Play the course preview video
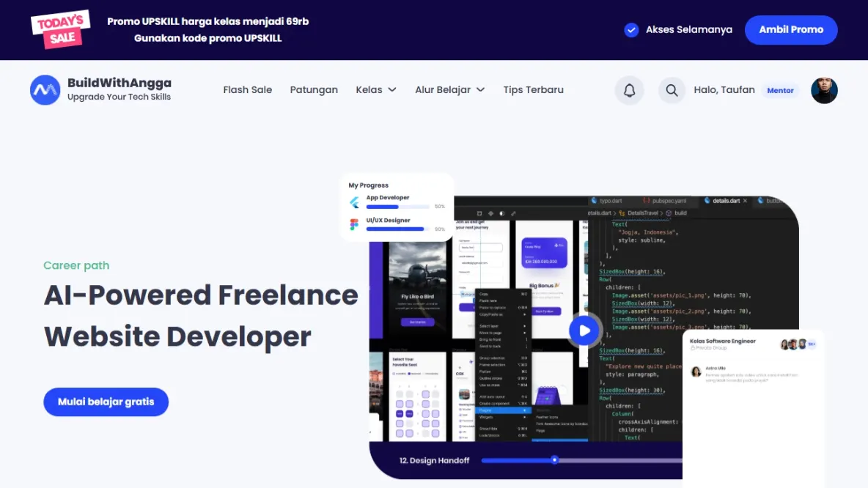 (584, 330)
